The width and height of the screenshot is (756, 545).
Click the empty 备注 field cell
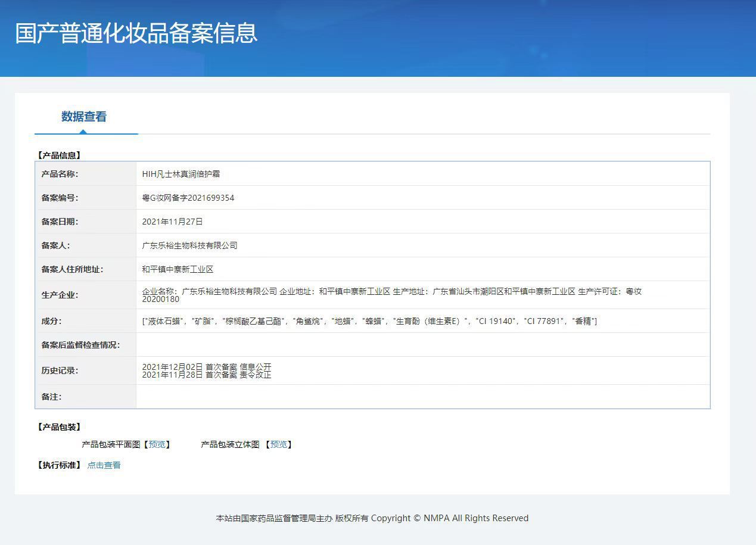click(x=422, y=397)
